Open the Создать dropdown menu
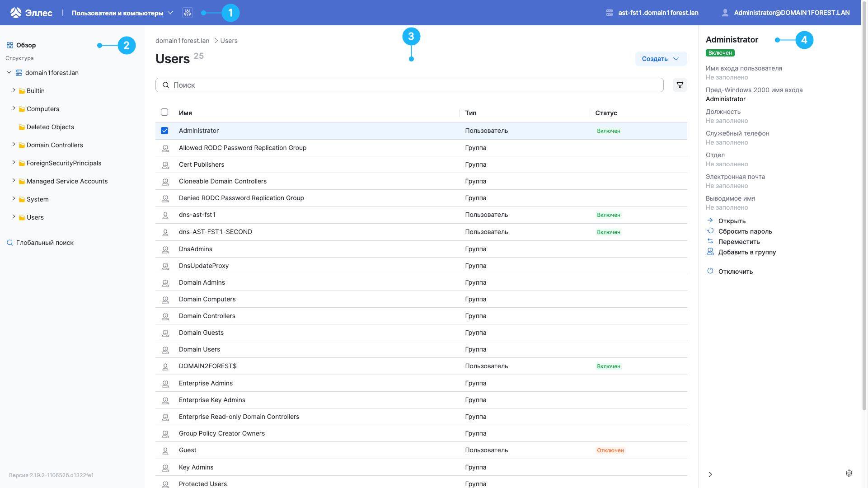Screen dimensions: 868x488 pos(661,59)
